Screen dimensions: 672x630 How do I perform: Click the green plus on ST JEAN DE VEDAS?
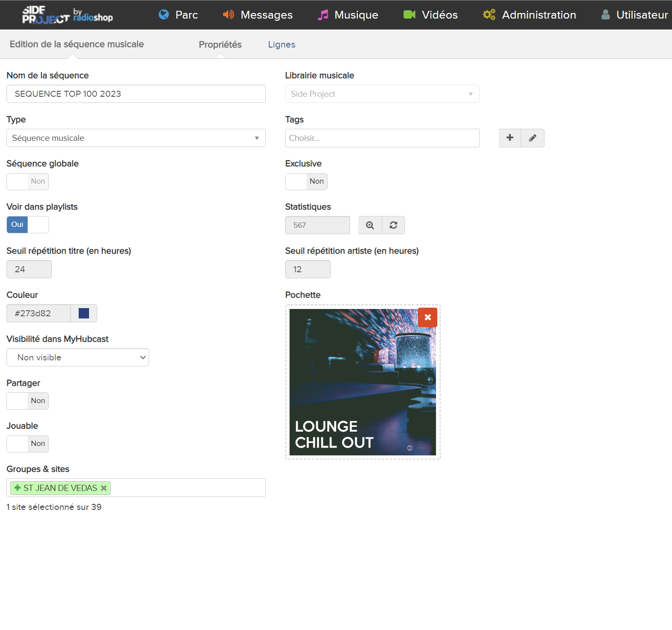(x=17, y=488)
